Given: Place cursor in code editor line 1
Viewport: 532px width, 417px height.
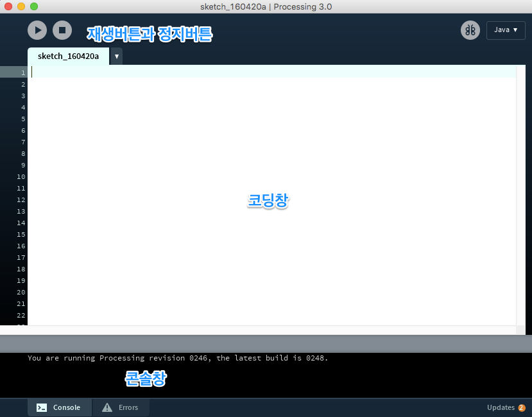Looking at the screenshot, I should (x=271, y=72).
